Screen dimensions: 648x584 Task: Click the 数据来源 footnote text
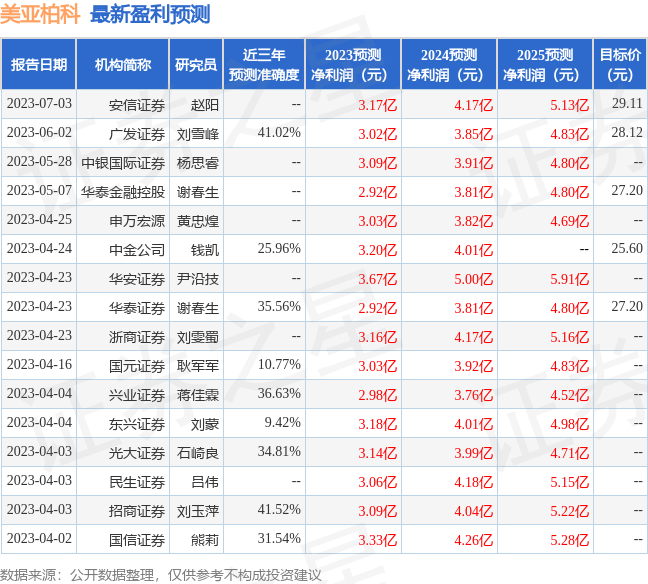coord(160,575)
